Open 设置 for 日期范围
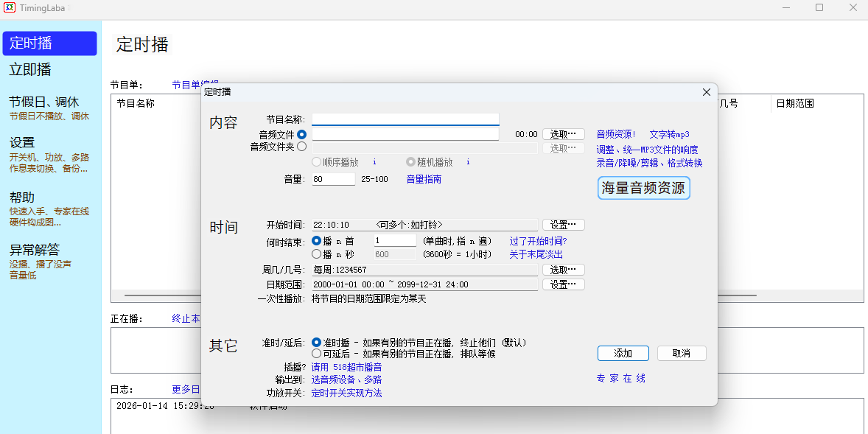868x434 pixels. point(564,284)
